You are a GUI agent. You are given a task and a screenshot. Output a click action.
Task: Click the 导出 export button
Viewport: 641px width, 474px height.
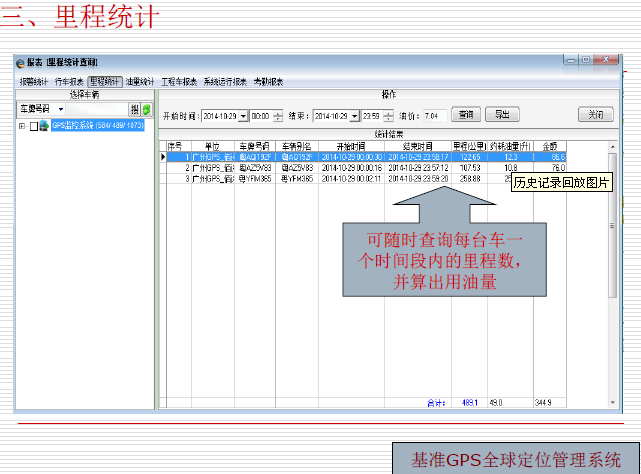(502, 114)
